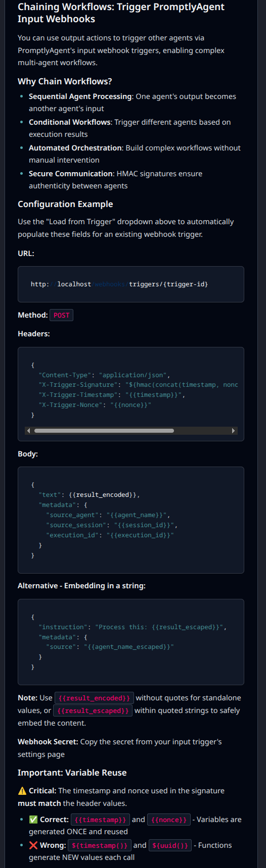Click the left arrow of the Headers code scrollbar

pyautogui.click(x=28, y=431)
